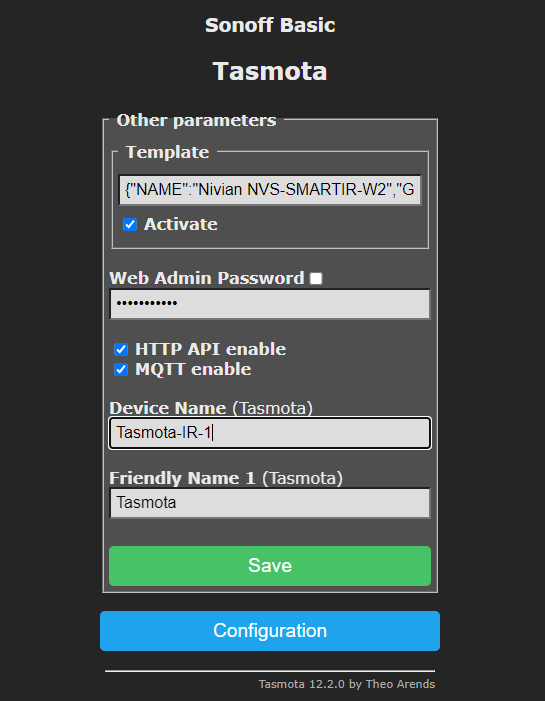
Task: Click the HTTP API enable label
Action: click(211, 349)
